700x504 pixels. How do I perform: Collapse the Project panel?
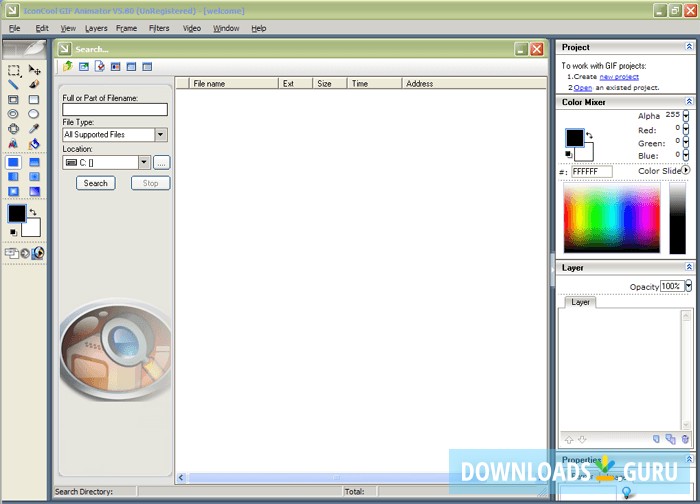pos(689,46)
